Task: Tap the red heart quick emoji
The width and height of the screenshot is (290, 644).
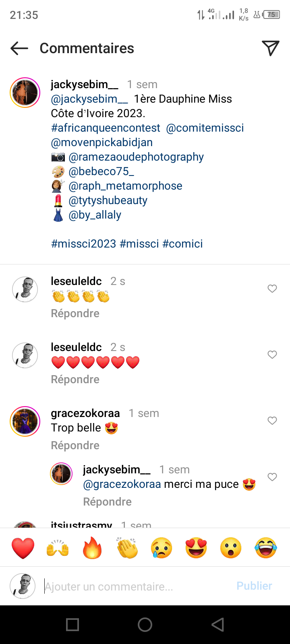Action: click(23, 548)
